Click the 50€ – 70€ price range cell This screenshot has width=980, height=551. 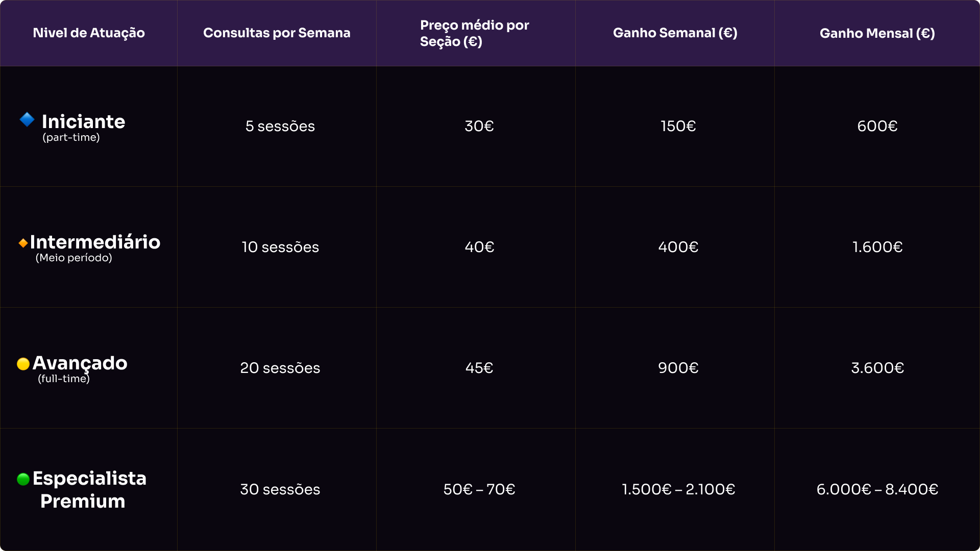(479, 489)
